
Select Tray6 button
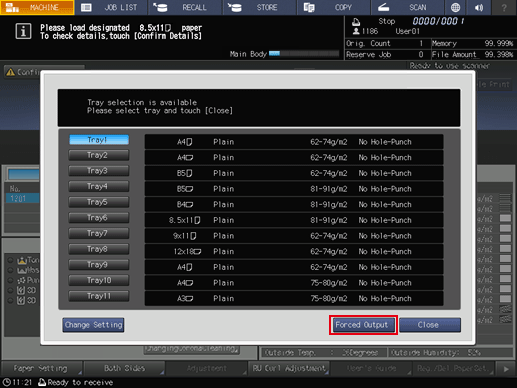coord(99,218)
